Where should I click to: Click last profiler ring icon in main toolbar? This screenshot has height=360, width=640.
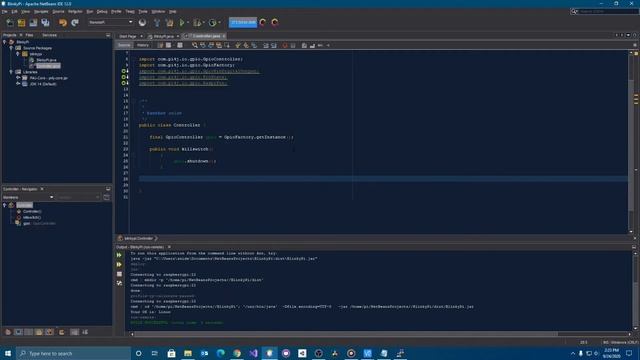[x=275, y=22]
